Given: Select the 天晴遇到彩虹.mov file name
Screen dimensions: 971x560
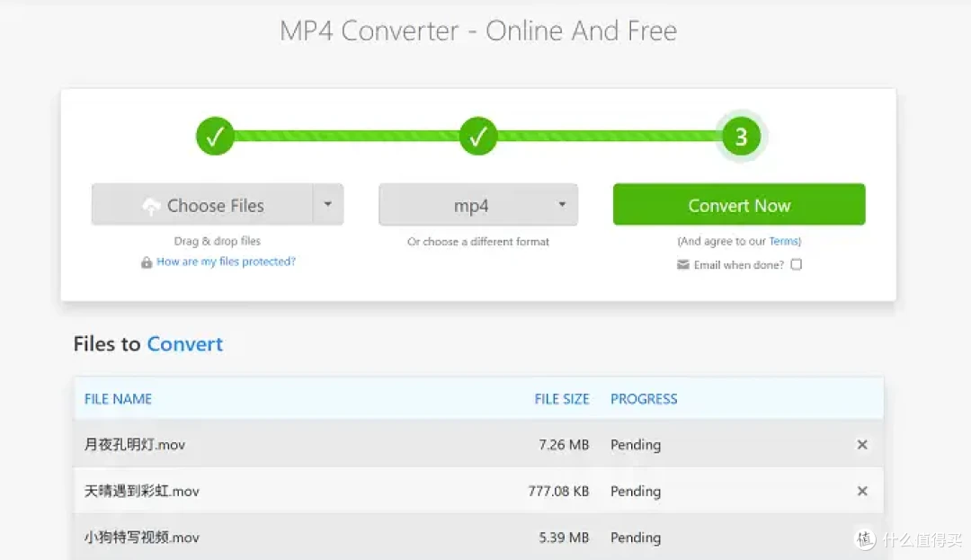Looking at the screenshot, I should coord(142,491).
